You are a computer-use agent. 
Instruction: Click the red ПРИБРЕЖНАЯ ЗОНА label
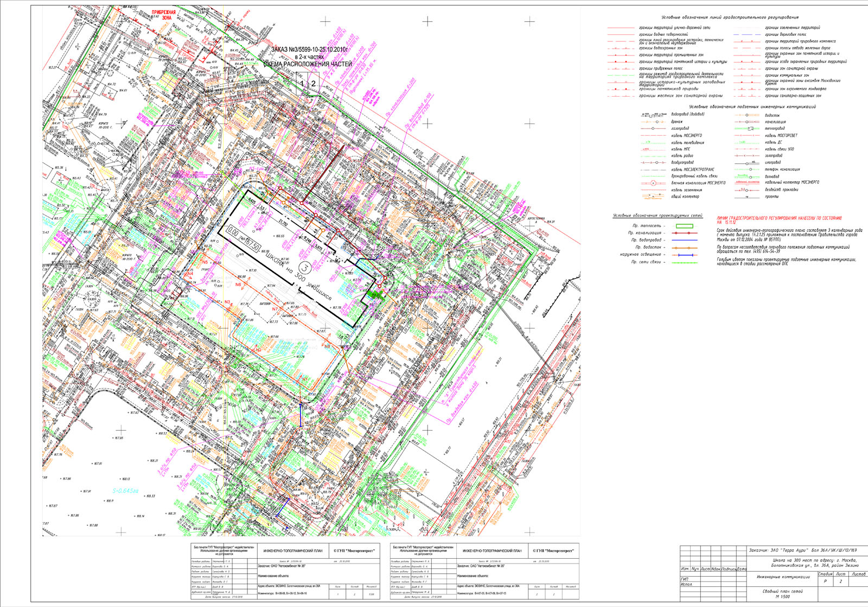(x=163, y=15)
